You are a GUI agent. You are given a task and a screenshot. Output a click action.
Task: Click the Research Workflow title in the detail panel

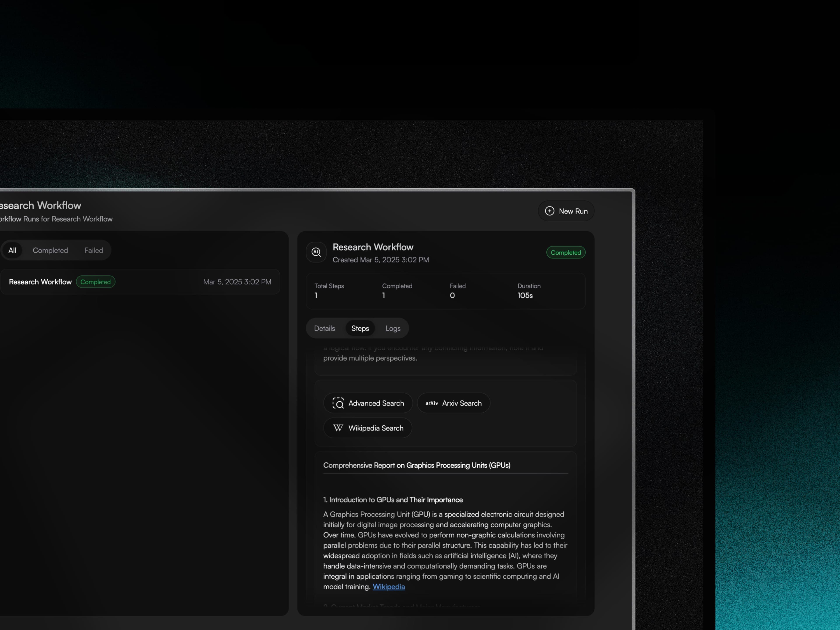pyautogui.click(x=373, y=247)
